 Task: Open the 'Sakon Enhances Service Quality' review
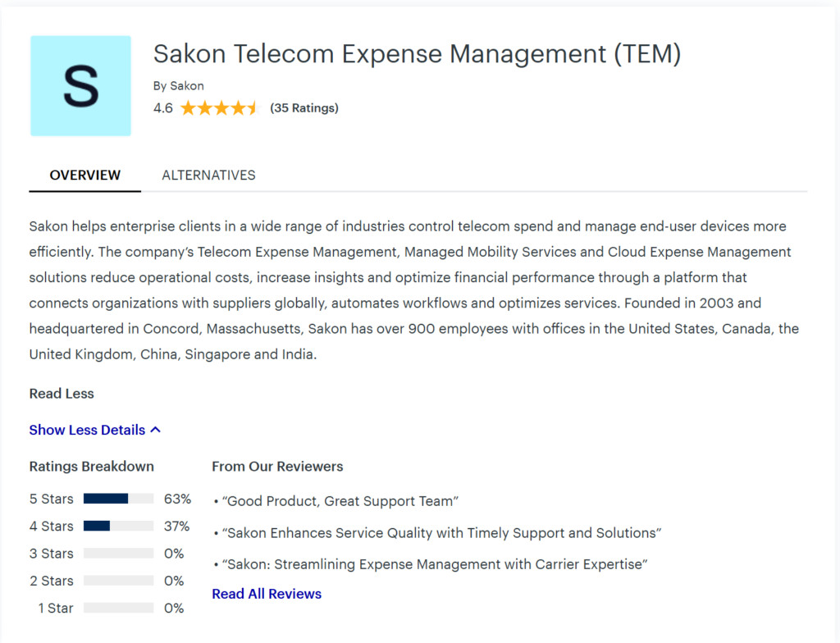pyautogui.click(x=443, y=533)
